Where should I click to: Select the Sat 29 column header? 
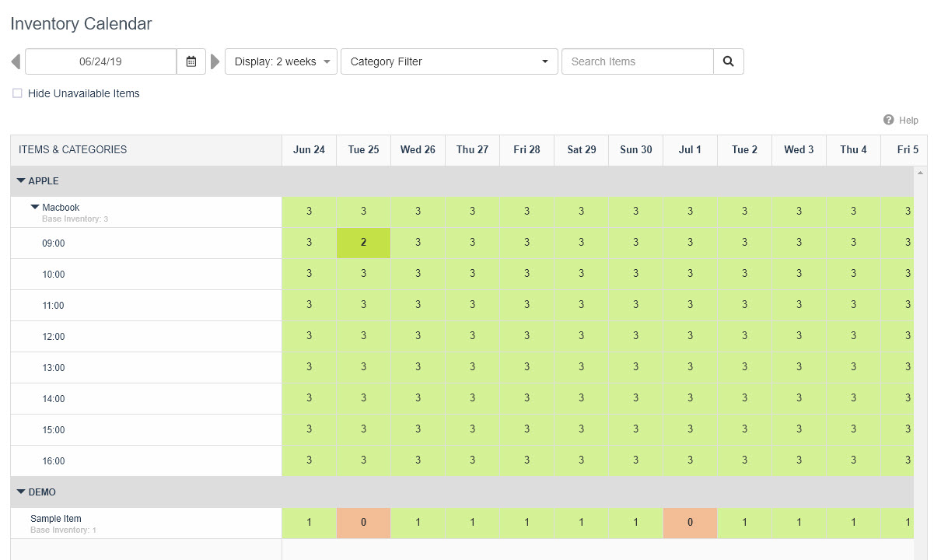581,150
